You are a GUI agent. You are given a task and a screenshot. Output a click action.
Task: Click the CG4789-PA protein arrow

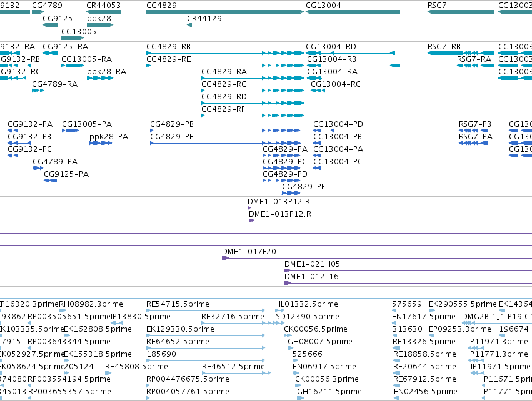38,168
